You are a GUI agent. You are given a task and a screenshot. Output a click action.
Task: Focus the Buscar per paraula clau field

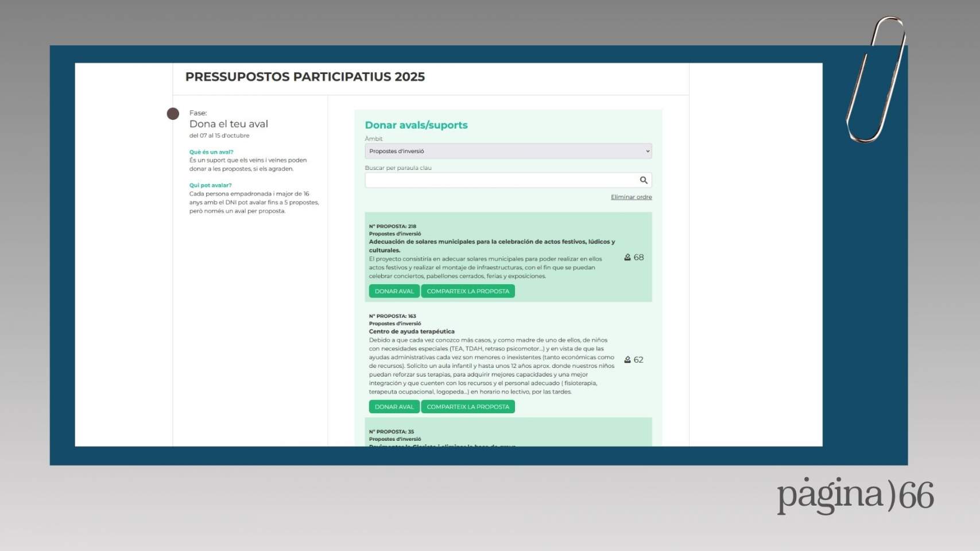click(x=501, y=180)
